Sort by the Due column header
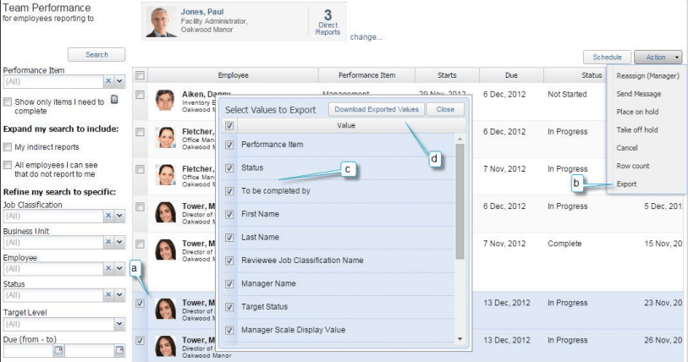Image resolution: width=688 pixels, height=362 pixels. pyautogui.click(x=511, y=75)
